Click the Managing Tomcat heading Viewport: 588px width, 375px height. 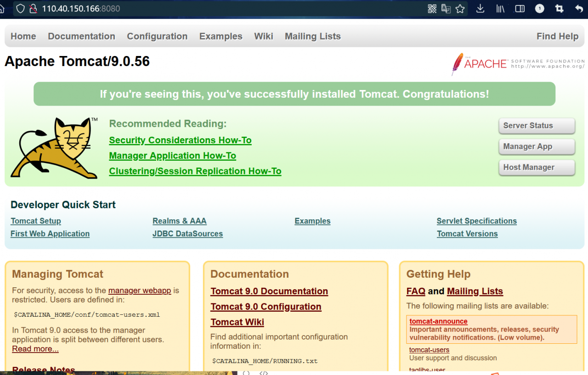click(x=57, y=274)
